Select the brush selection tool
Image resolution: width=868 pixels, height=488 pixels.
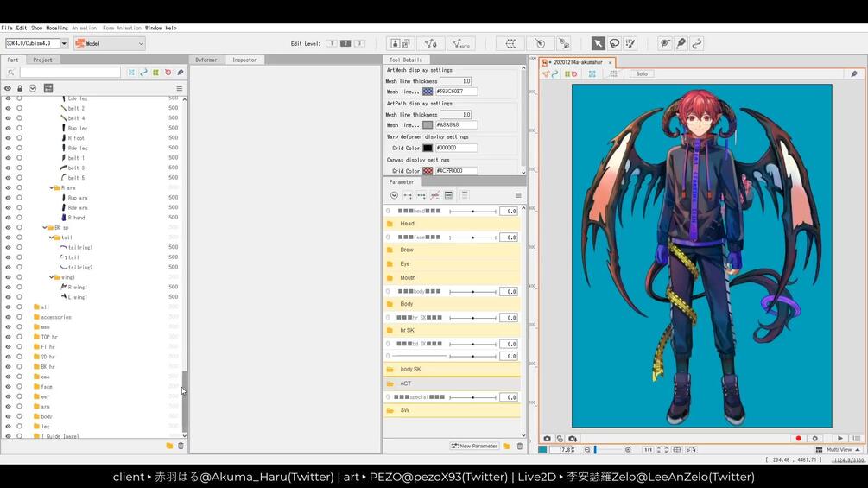click(630, 43)
